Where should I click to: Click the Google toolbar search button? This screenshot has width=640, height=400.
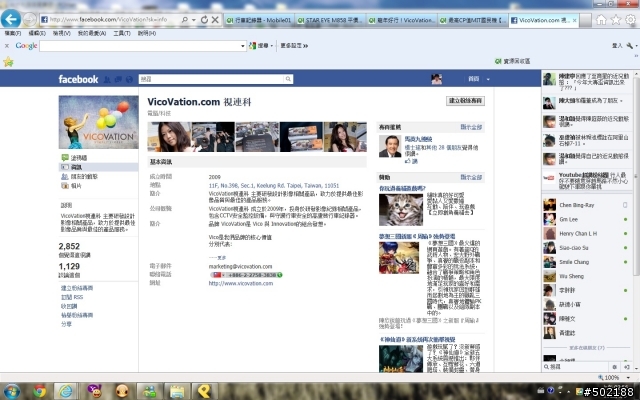pos(258,46)
